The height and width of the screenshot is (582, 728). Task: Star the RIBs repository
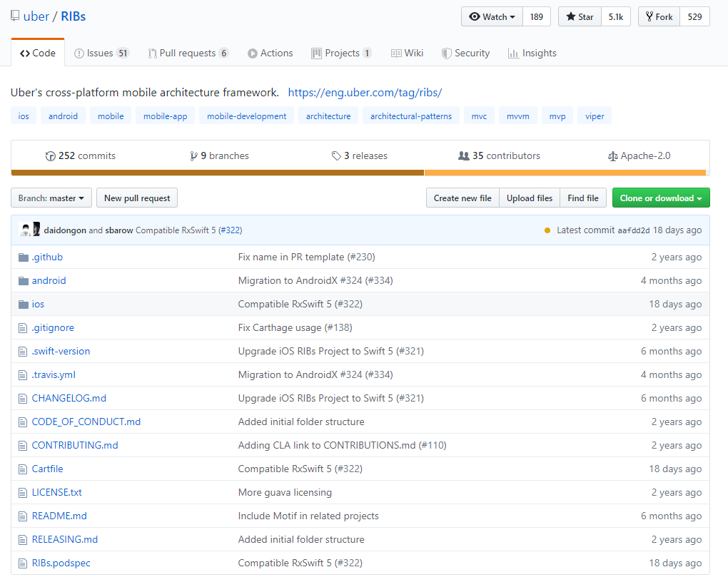coord(580,17)
